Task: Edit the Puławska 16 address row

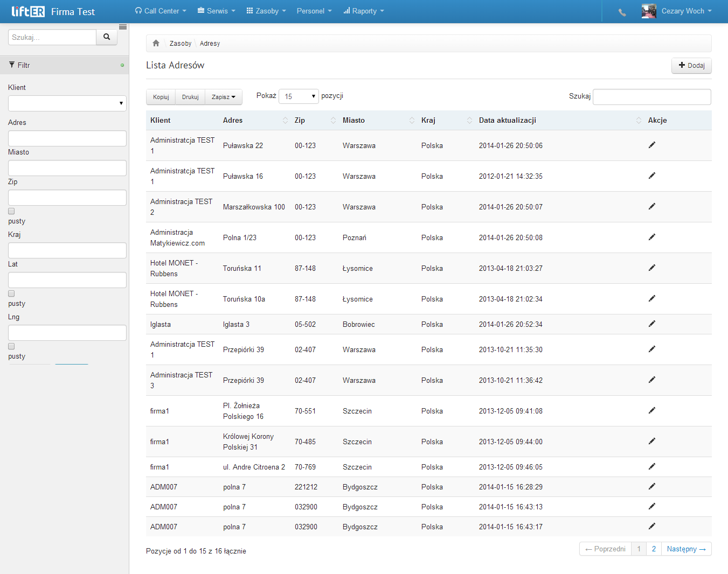Action: (652, 176)
